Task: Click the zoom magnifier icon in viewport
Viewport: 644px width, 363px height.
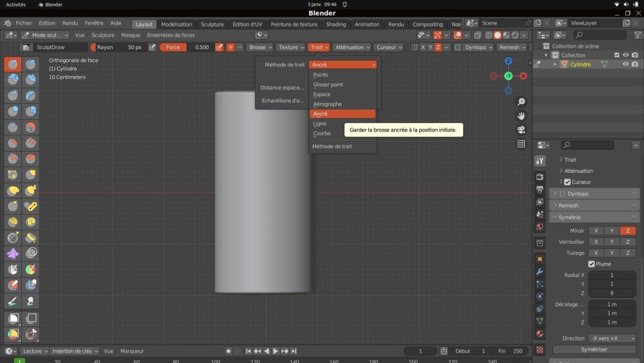Action: tap(521, 102)
